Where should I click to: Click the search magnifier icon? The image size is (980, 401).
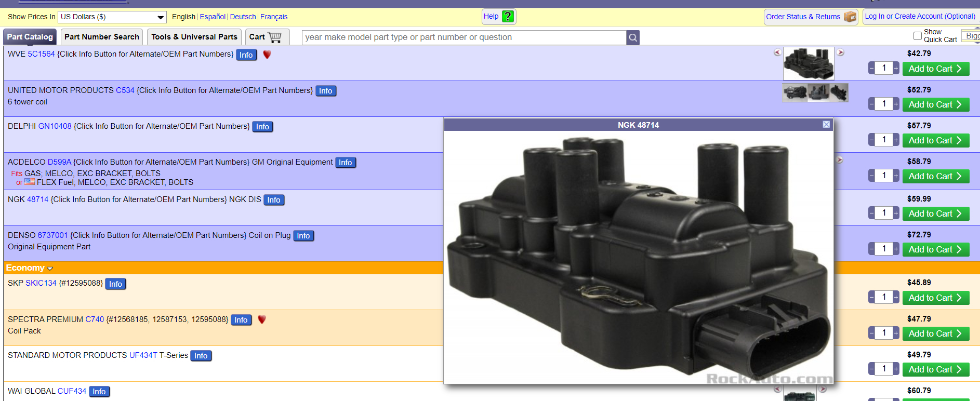point(633,37)
